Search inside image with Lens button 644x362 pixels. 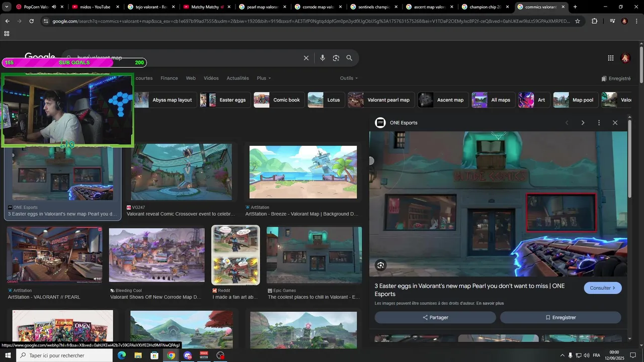pyautogui.click(x=381, y=265)
